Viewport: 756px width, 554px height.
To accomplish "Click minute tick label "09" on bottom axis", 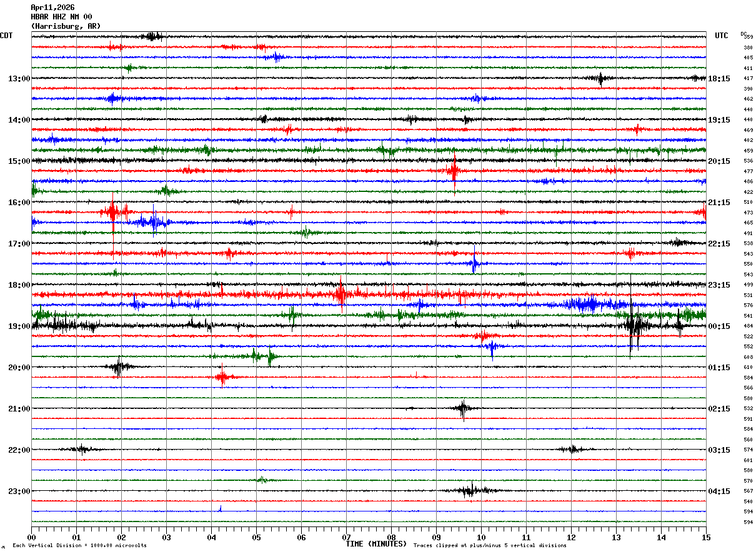I will [x=436, y=538].
